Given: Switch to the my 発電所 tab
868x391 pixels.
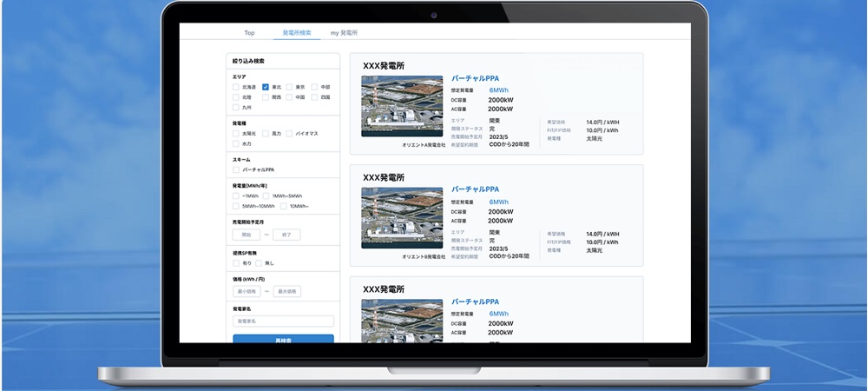Looking at the screenshot, I should tap(344, 32).
